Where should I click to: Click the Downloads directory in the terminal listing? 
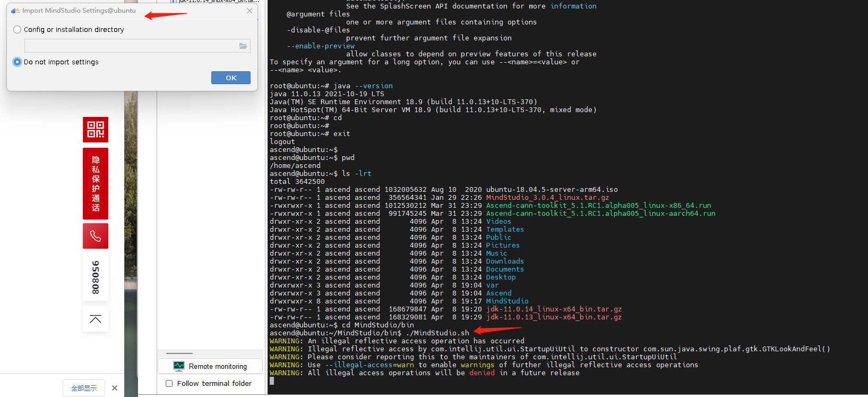click(x=505, y=261)
